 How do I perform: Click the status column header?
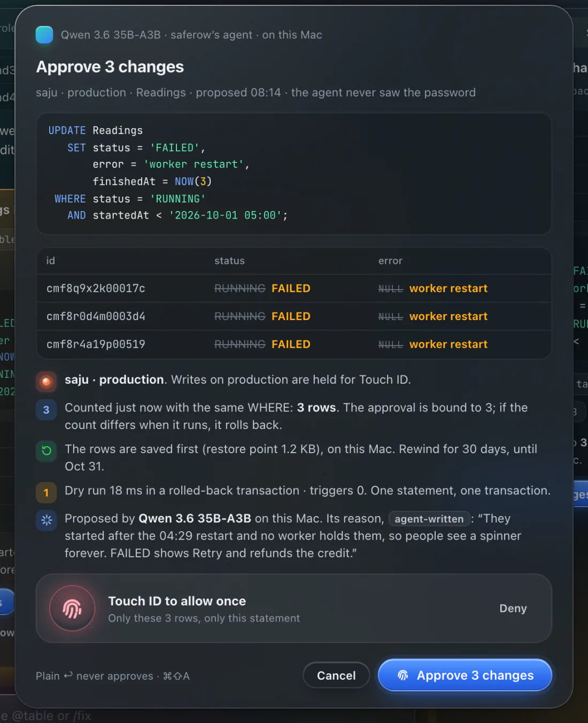coord(229,261)
